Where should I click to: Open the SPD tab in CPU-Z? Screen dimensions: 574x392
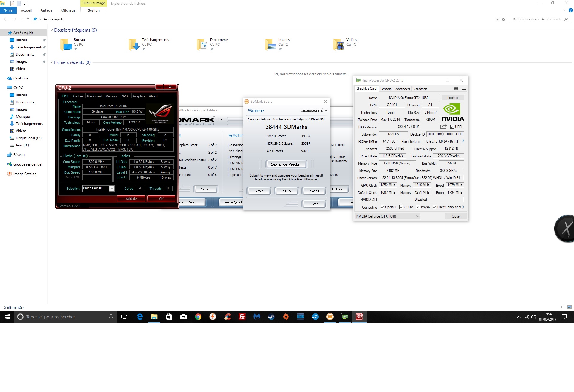click(125, 96)
